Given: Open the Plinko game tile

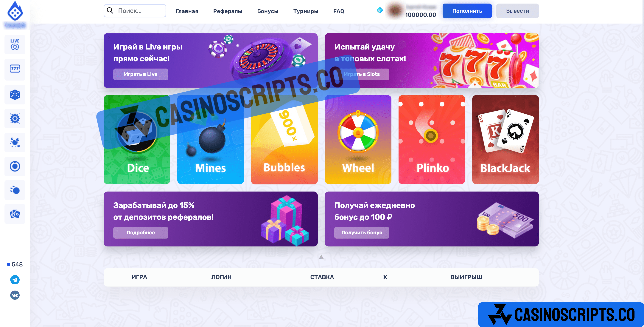Looking at the screenshot, I should click(x=432, y=140).
